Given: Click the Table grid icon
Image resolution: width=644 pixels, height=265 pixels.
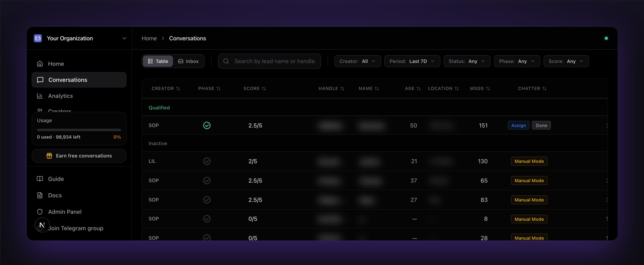Looking at the screenshot, I should tap(150, 61).
